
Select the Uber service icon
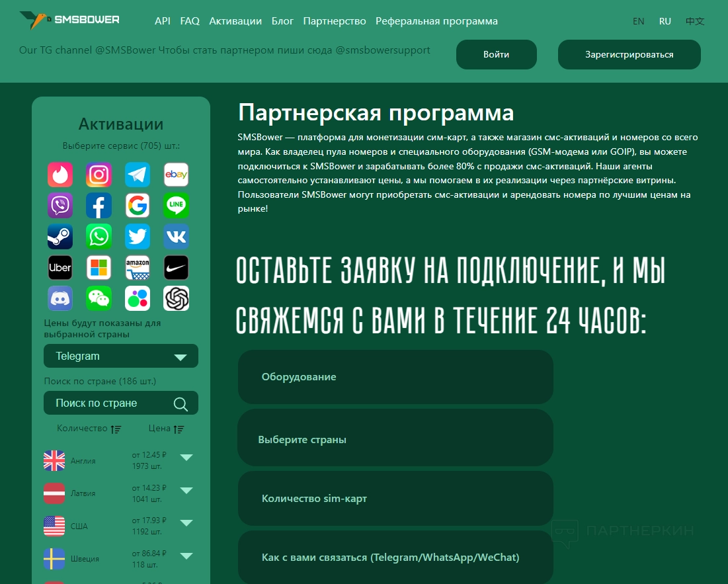60,267
